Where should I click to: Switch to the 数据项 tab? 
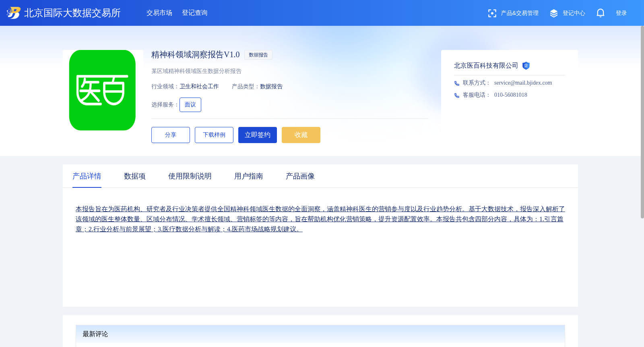tap(135, 176)
